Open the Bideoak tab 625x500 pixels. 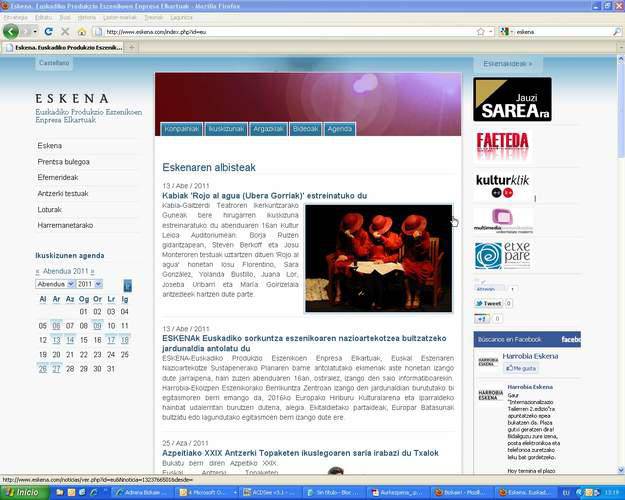305,129
